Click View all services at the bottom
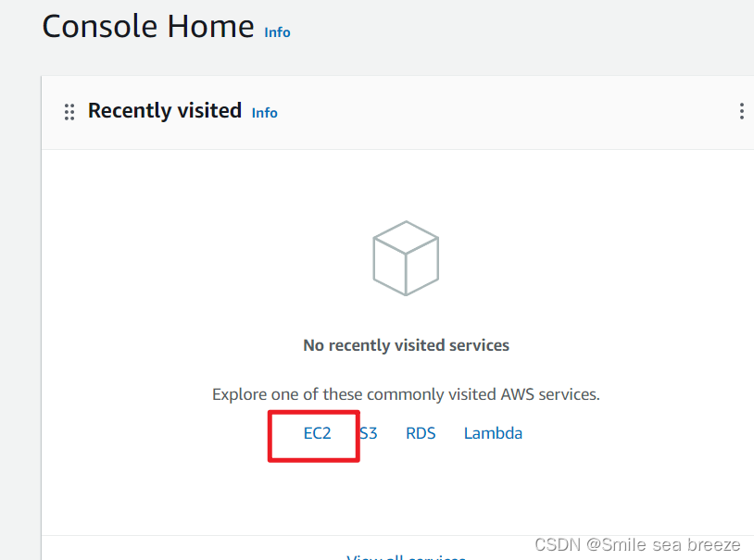754x560 pixels. [x=406, y=555]
